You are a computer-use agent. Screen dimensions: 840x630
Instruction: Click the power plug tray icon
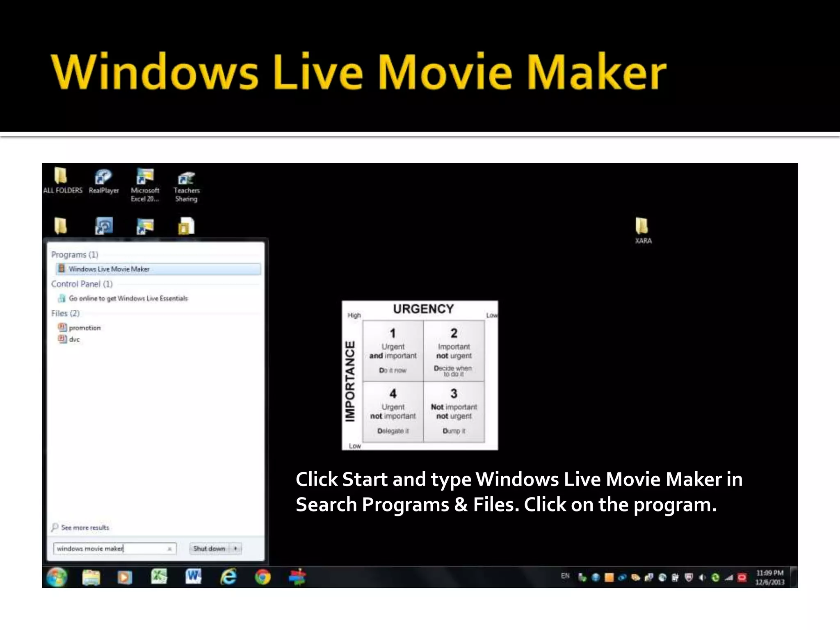675,577
